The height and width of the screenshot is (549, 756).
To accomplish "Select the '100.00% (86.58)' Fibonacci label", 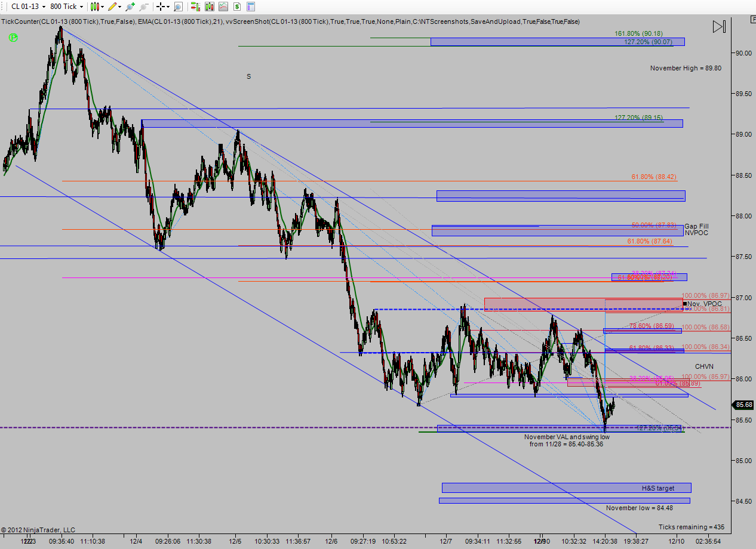I will click(706, 327).
